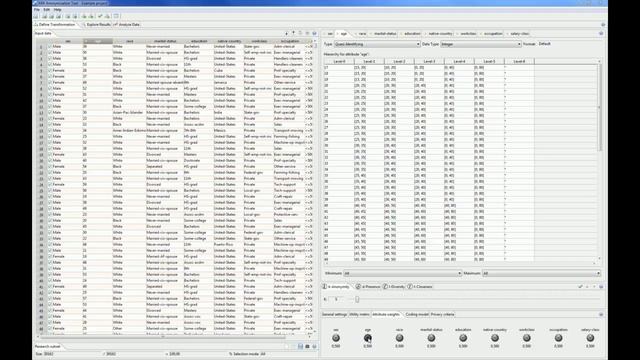Select the salary-class attribute tab
Viewport: 640px width, 360px height.
pos(519,34)
